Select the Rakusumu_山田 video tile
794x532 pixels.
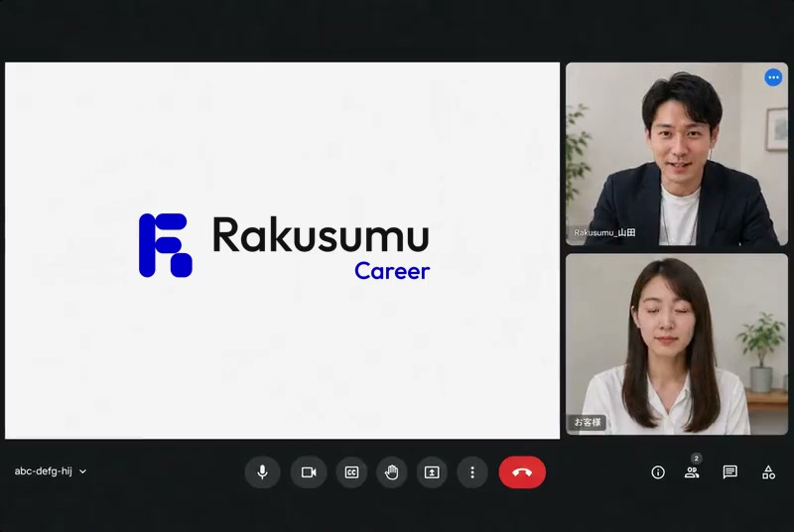[x=677, y=154]
